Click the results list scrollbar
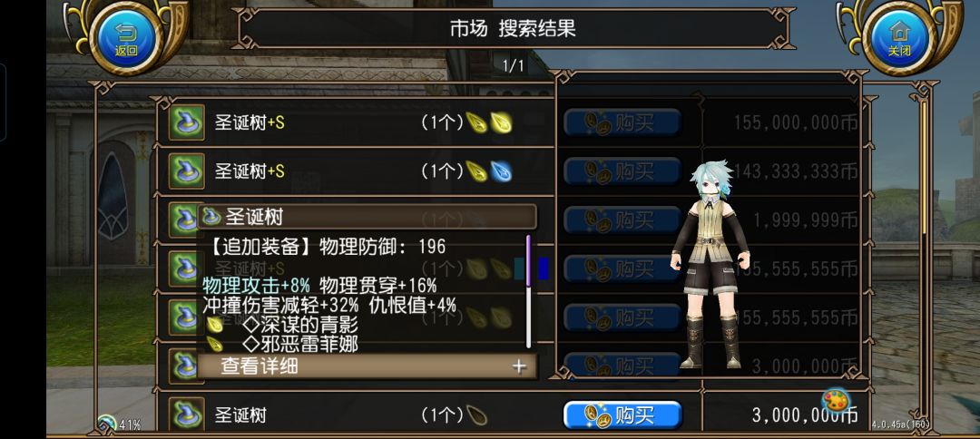Image resolution: width=980 pixels, height=439 pixels. [x=925, y=169]
